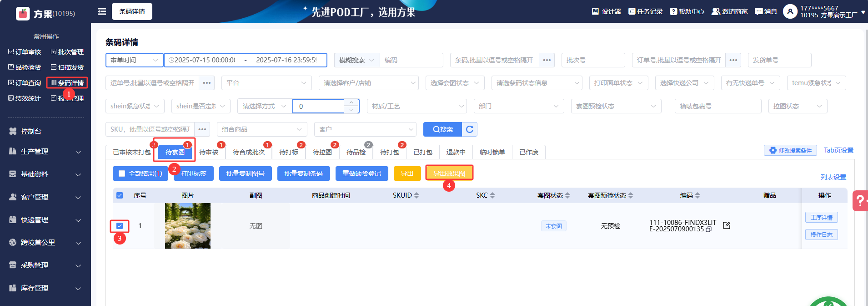The image size is (868, 306).
Task: Toggle the table header select-all checkbox
Action: [x=120, y=195]
